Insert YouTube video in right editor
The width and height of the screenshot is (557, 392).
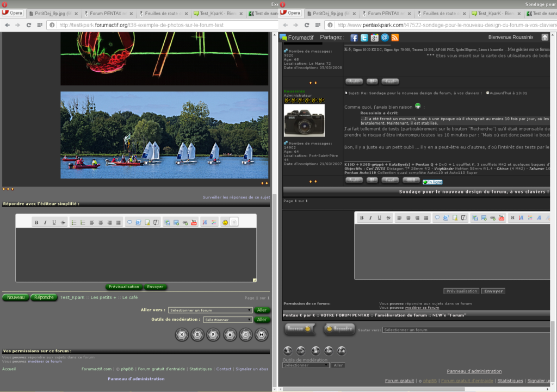coord(501,218)
